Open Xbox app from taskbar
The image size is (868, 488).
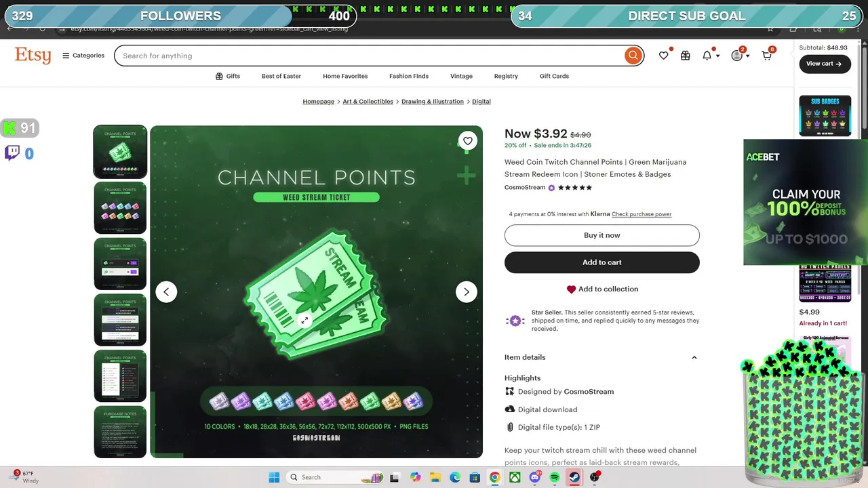tap(515, 477)
